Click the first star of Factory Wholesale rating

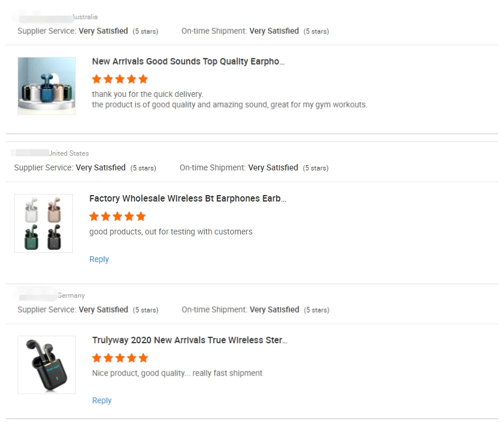(x=94, y=216)
